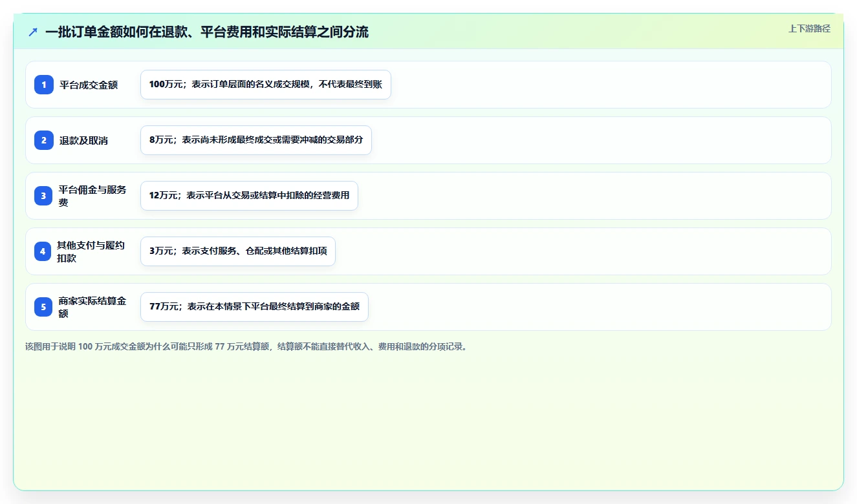Click the 退款及取消 label
Screen dimensions: 857x504
pyautogui.click(x=83, y=140)
